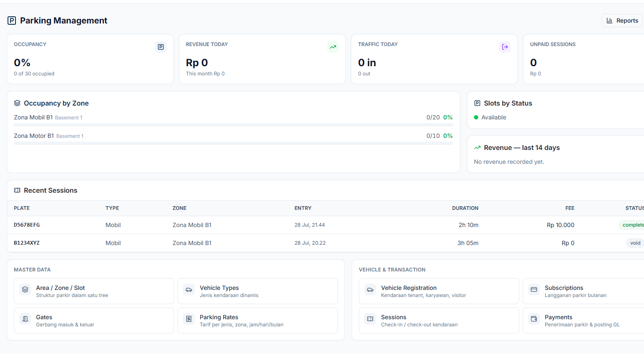Click the ZONE column header
Viewport: 644px width, 354px height.
pos(180,208)
